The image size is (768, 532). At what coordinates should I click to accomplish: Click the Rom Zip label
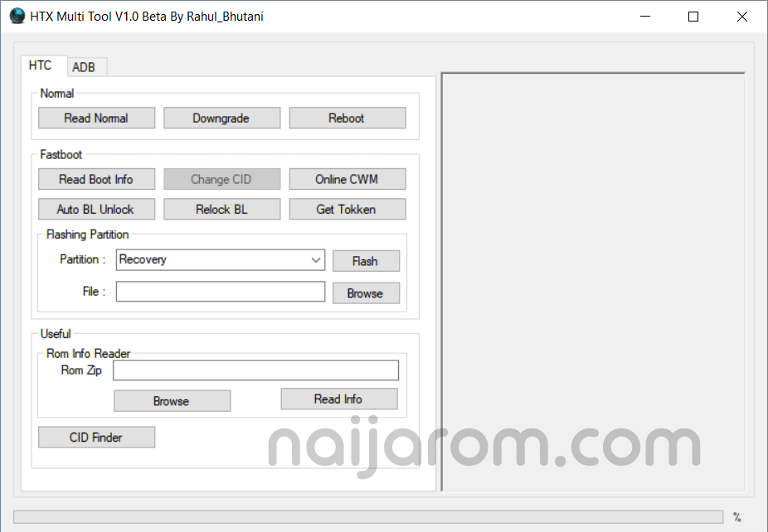coord(81,370)
